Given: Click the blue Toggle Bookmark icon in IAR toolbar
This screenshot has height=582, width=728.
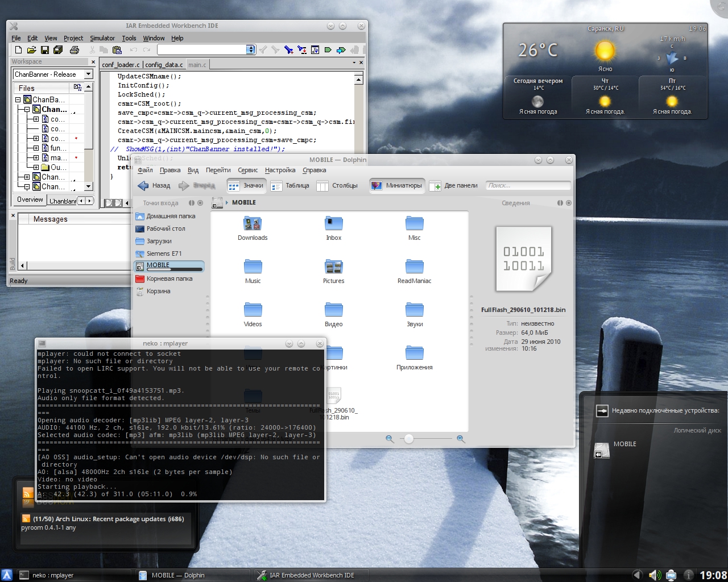Looking at the screenshot, I should 288,50.
